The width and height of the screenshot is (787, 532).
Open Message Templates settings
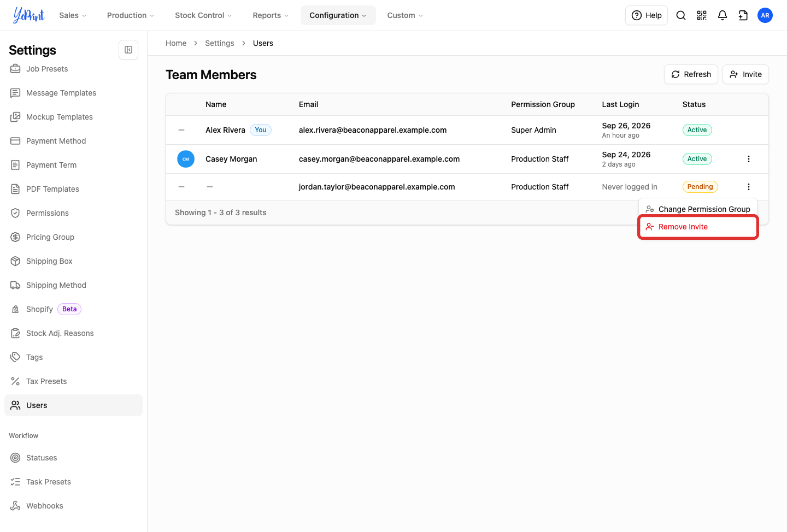point(73,93)
